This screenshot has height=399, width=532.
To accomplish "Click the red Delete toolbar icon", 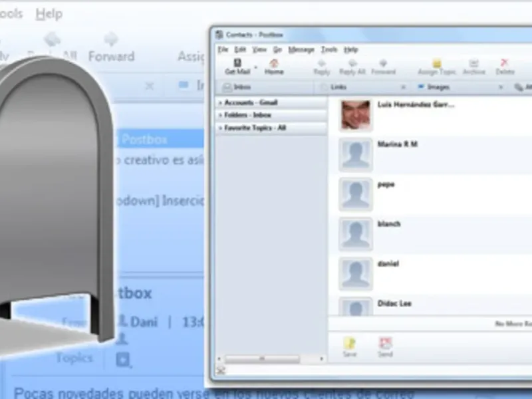I will click(505, 67).
